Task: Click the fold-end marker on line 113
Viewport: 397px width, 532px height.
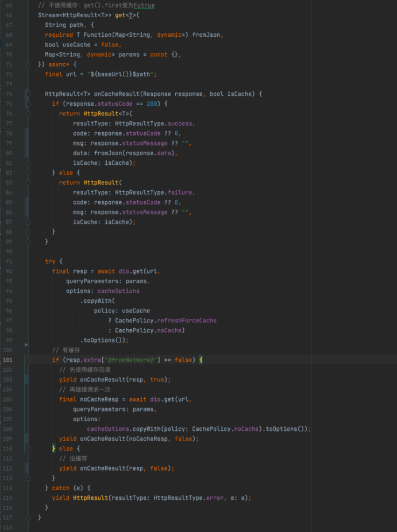Action: point(29,478)
